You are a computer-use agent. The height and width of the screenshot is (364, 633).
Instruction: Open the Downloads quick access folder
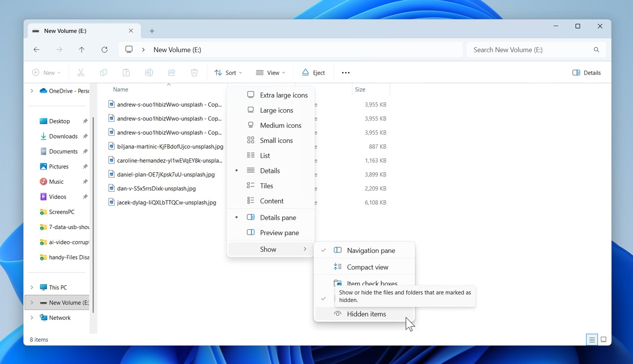(x=63, y=136)
